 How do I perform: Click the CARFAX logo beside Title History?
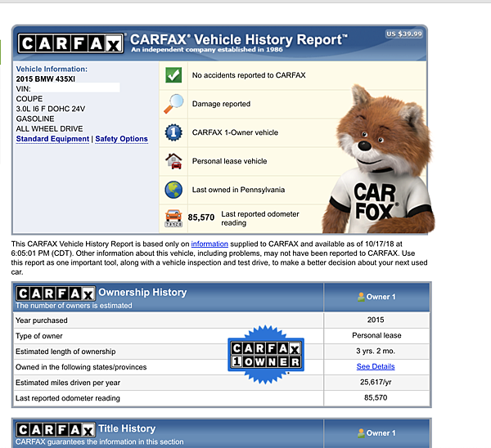coord(56,429)
